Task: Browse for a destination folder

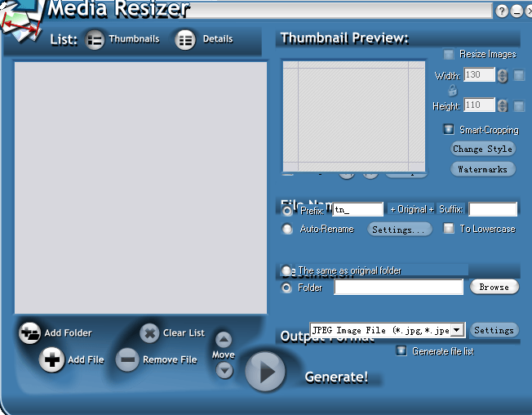Action: tap(494, 287)
